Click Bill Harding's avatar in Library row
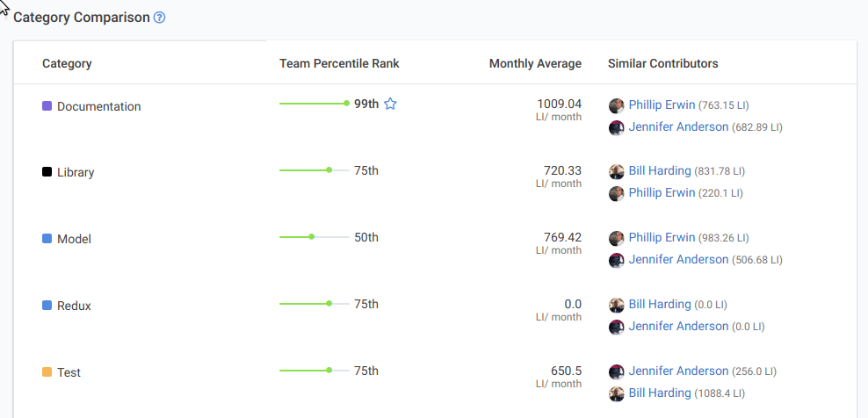 click(617, 171)
